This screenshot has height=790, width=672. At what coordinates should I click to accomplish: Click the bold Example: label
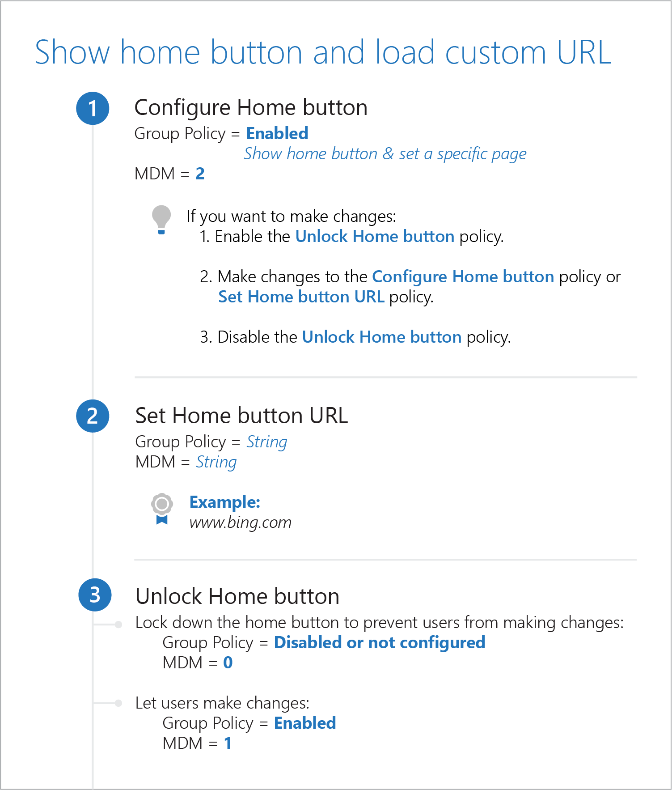pos(224,502)
